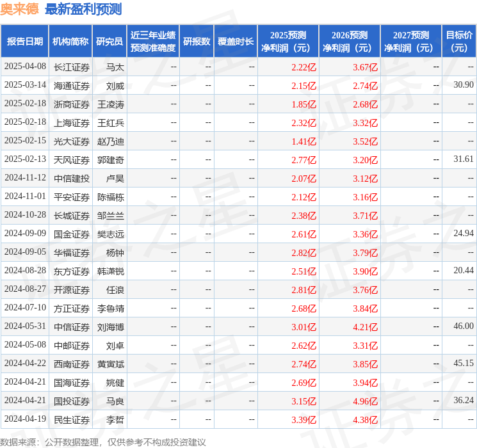Click the 4.96亿 2026 profit forecast
Image resolution: width=477 pixels, height=448 pixels.
click(365, 401)
